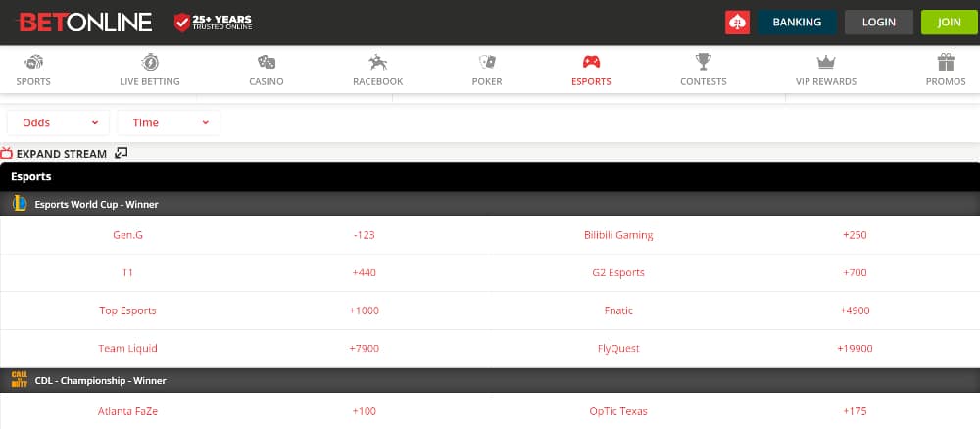This screenshot has height=429, width=980.
Task: Pick the +7900 odds
Action: 364,349
